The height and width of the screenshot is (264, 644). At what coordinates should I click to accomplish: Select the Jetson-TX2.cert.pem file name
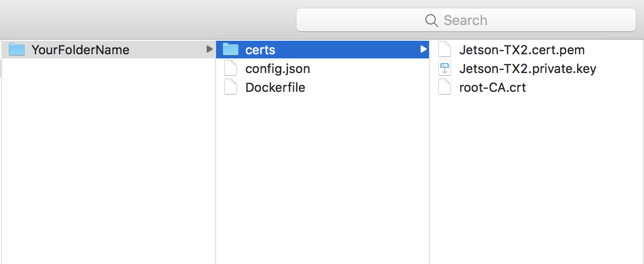pyautogui.click(x=522, y=50)
